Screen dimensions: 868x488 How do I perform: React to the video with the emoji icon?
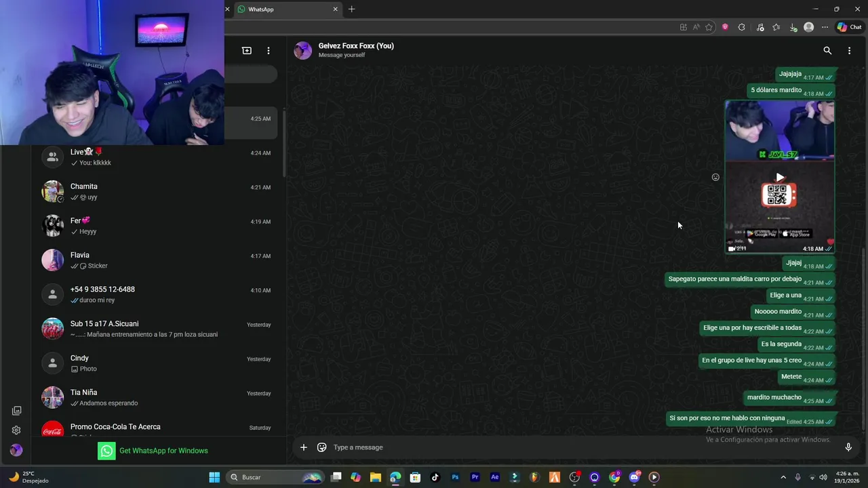coord(715,178)
